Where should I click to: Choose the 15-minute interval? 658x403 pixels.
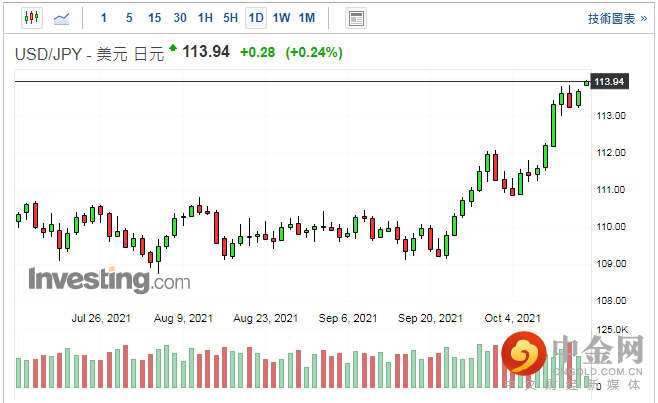154,18
